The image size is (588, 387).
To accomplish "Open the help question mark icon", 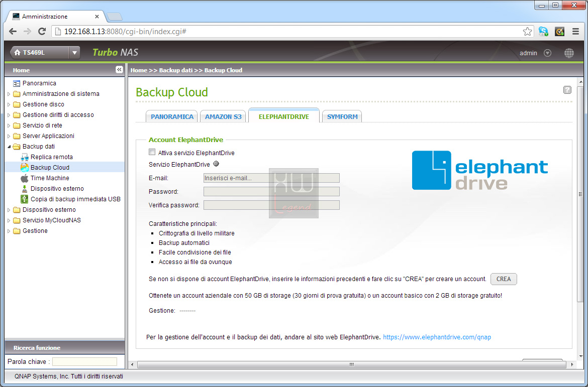I will (x=567, y=90).
